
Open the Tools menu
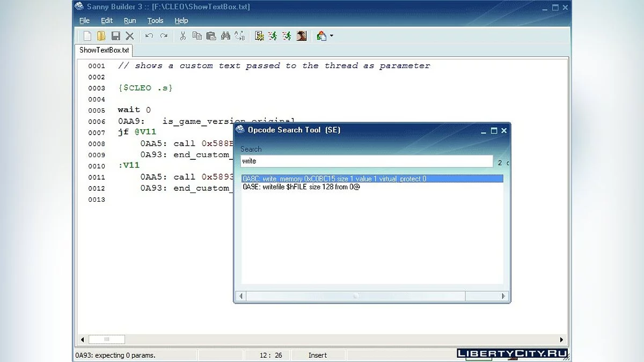pyautogui.click(x=155, y=20)
